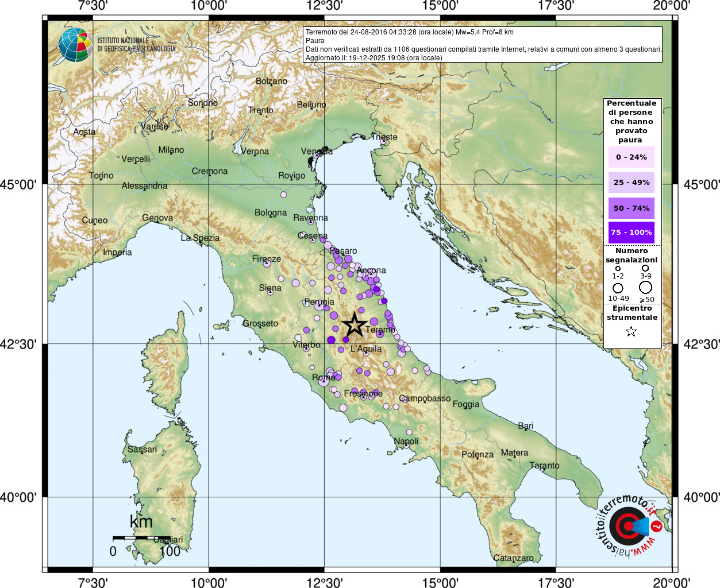Click the Perugia city label
This screenshot has width=720, height=588.
[x=319, y=301]
